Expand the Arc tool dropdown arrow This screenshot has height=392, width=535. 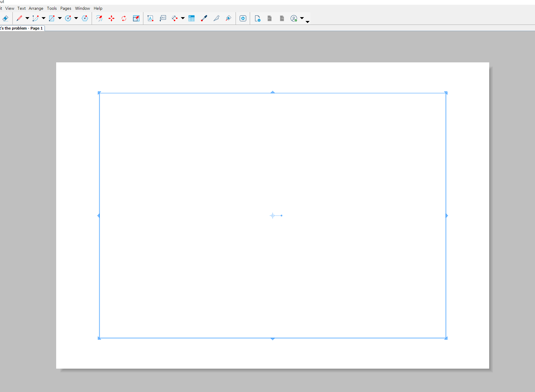[43, 18]
